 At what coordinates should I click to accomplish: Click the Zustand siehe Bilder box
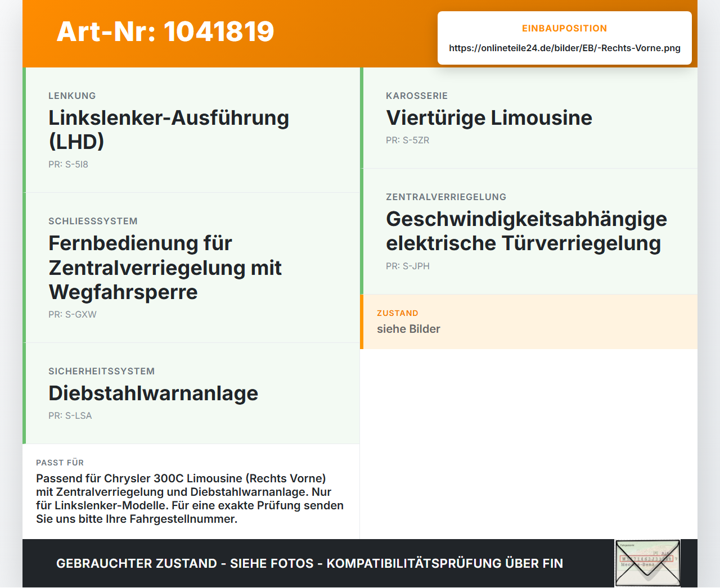tap(529, 322)
